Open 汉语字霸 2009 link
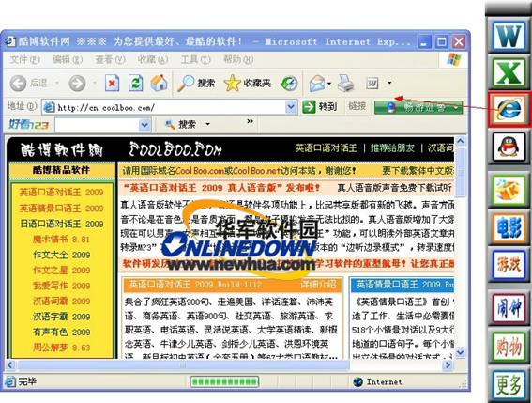The width and height of the screenshot is (532, 403). pos(61,317)
